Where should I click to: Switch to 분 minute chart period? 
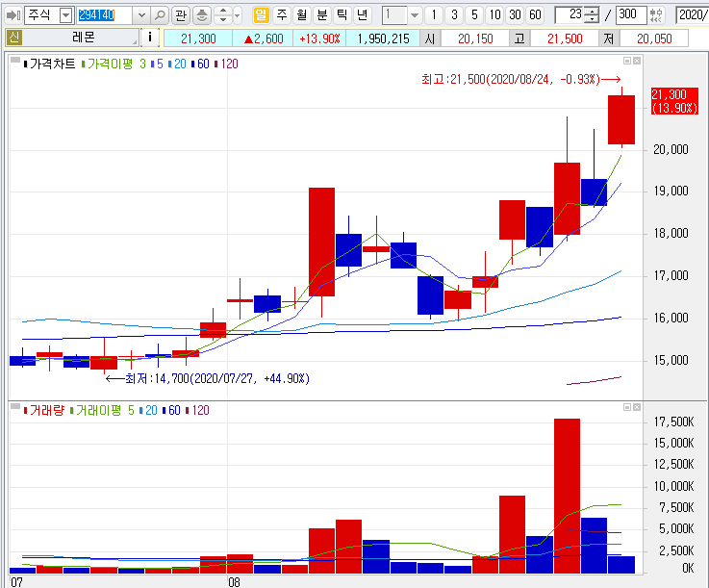click(x=322, y=15)
